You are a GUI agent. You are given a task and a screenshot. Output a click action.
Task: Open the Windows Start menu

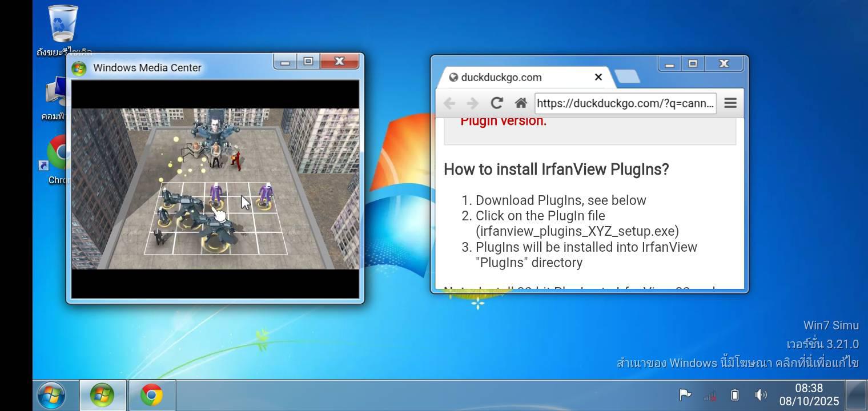pos(51,395)
